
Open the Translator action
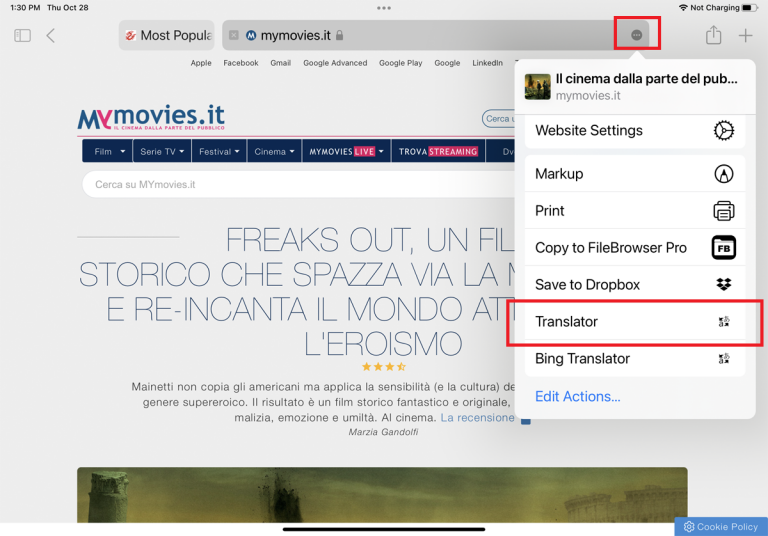click(x=634, y=322)
